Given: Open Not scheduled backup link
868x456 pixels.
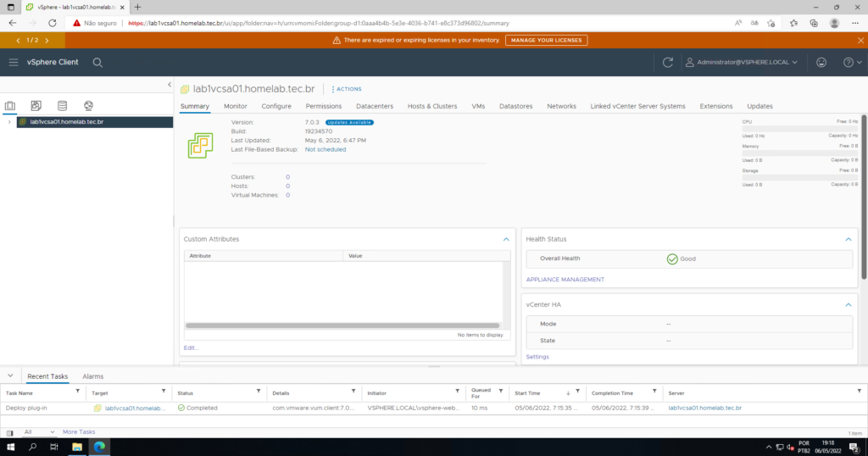Looking at the screenshot, I should (x=325, y=149).
